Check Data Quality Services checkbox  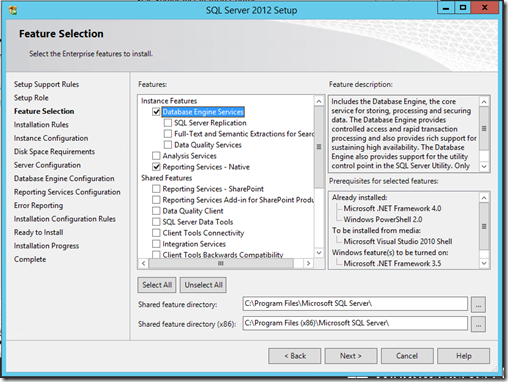pos(168,145)
